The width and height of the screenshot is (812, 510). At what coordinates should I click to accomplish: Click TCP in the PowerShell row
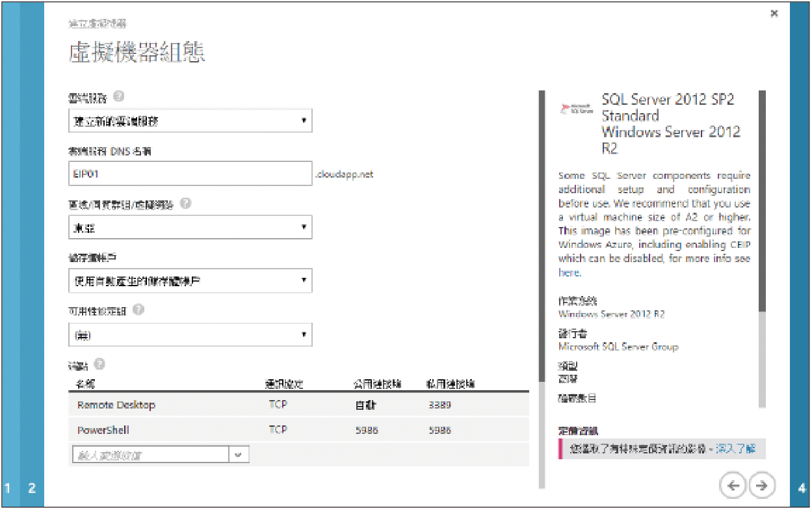click(278, 430)
